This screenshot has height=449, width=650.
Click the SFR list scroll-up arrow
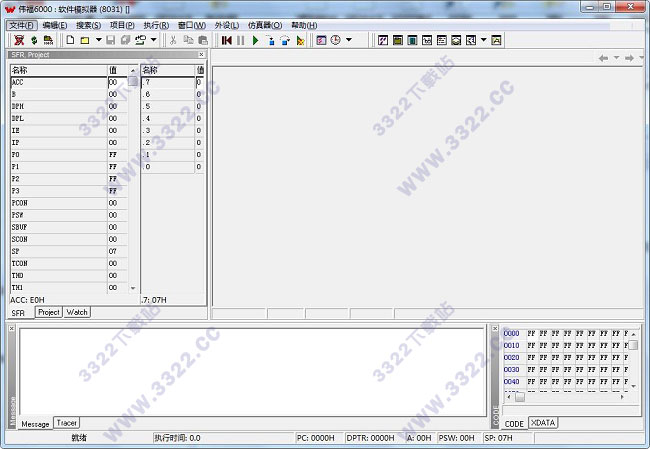[x=133, y=70]
